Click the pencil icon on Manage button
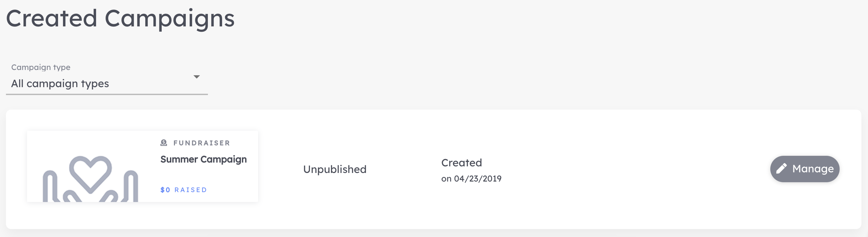Viewport: 868px width, 237px height. pos(782,169)
